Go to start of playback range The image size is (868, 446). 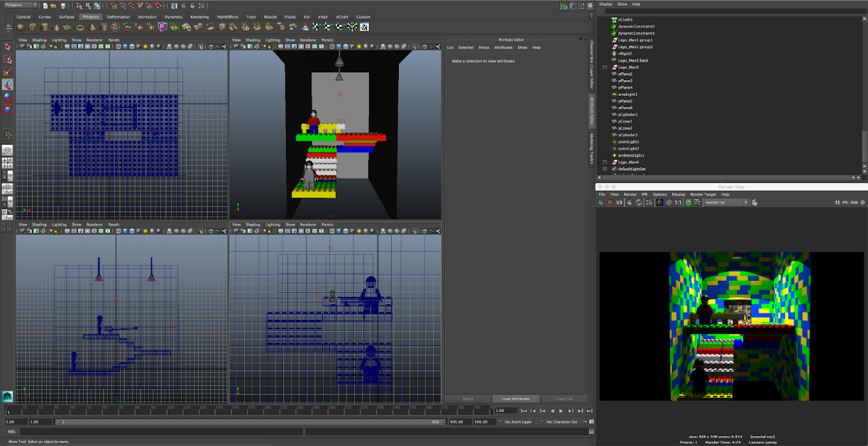(523, 411)
